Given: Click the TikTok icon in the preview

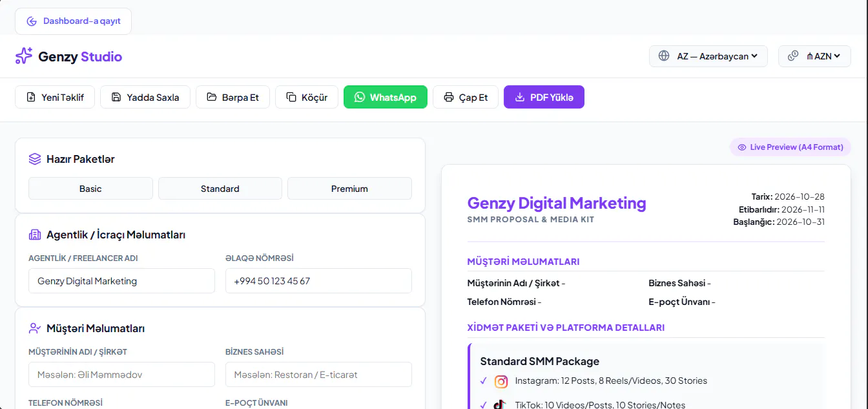Looking at the screenshot, I should (500, 405).
